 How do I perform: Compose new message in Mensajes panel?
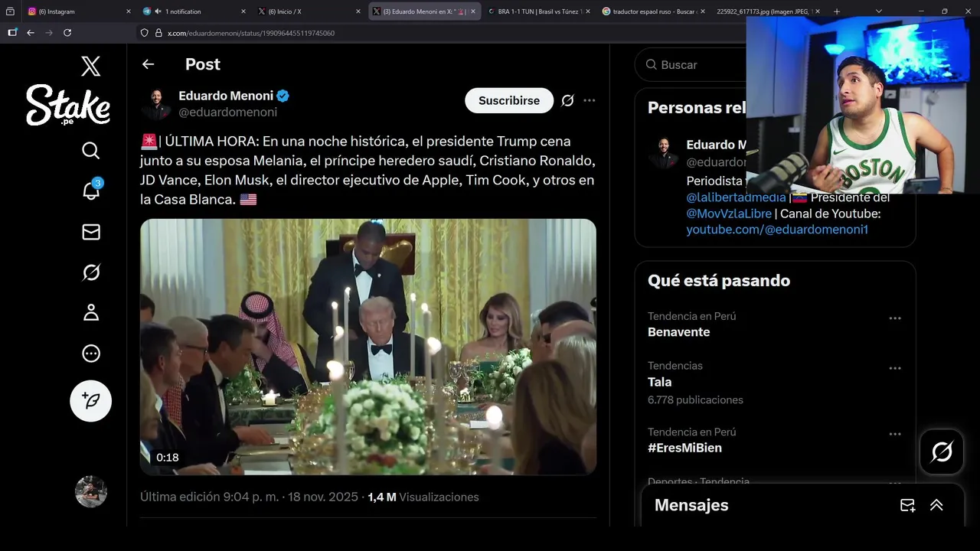click(907, 505)
